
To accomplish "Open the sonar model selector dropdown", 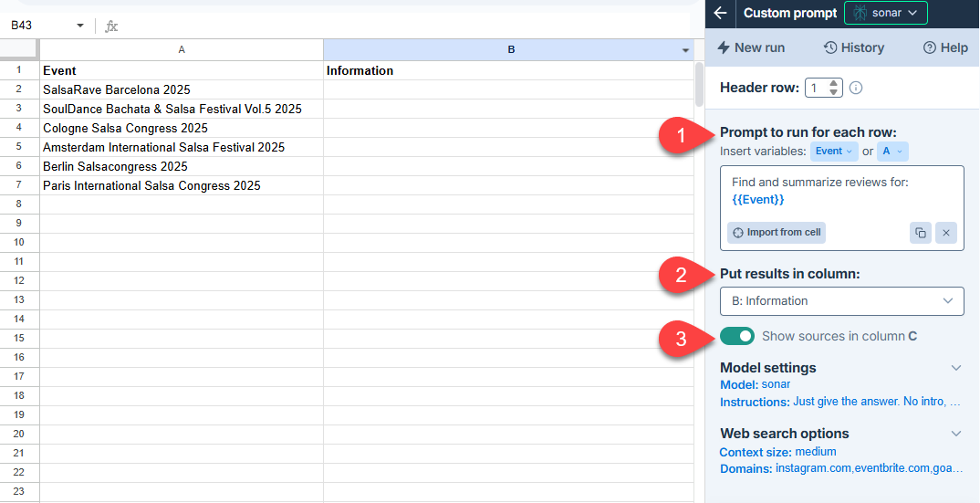I will point(885,13).
